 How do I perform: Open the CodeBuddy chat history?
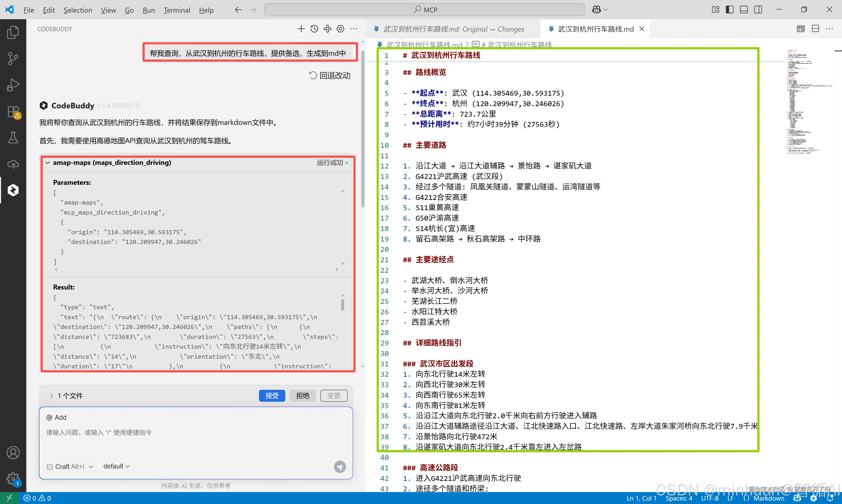point(314,29)
